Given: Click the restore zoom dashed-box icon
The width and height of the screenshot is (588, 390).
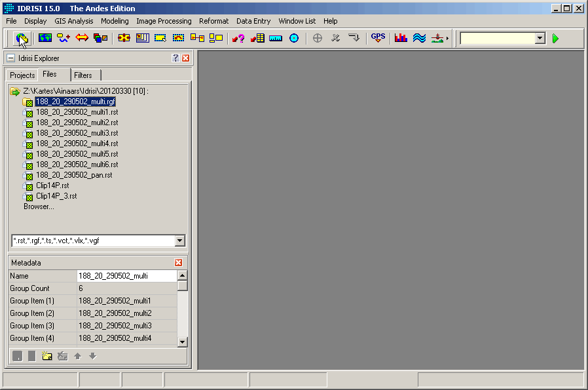Looking at the screenshot, I should pyautogui.click(x=179, y=38).
